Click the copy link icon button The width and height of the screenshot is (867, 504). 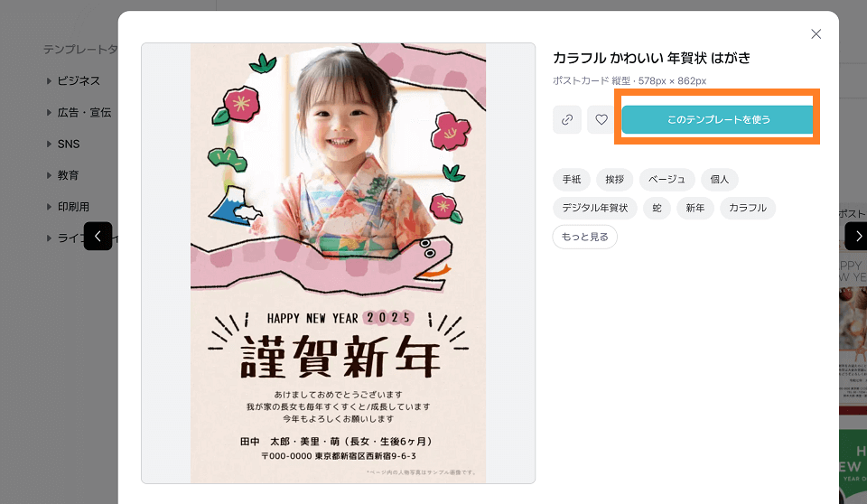tap(566, 119)
